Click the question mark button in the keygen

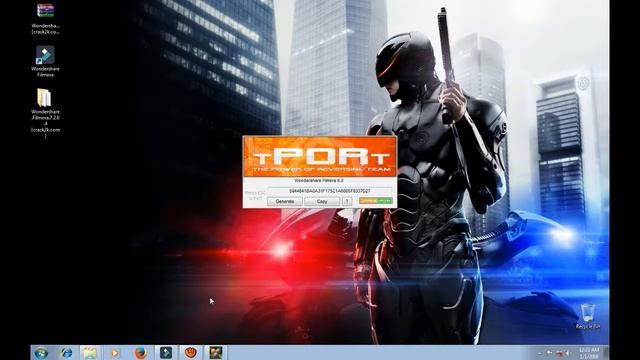tap(347, 201)
